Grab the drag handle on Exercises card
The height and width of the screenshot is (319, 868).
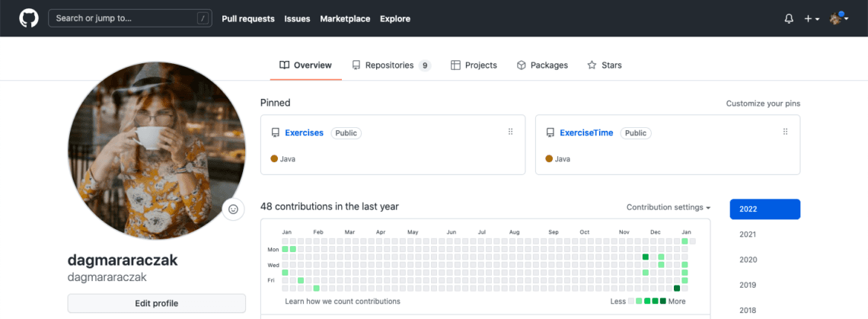point(510,132)
